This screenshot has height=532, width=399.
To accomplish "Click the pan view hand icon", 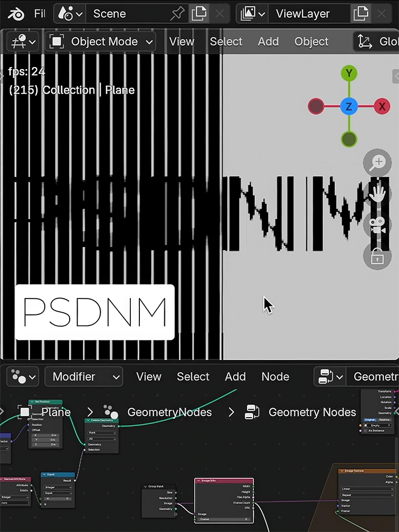I will (377, 194).
